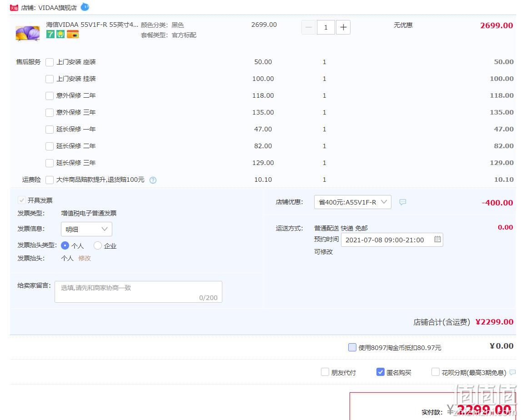Click the store name VIDAA旗舰店
Image resolution: width=521 pixels, height=420 pixels.
(x=57, y=8)
